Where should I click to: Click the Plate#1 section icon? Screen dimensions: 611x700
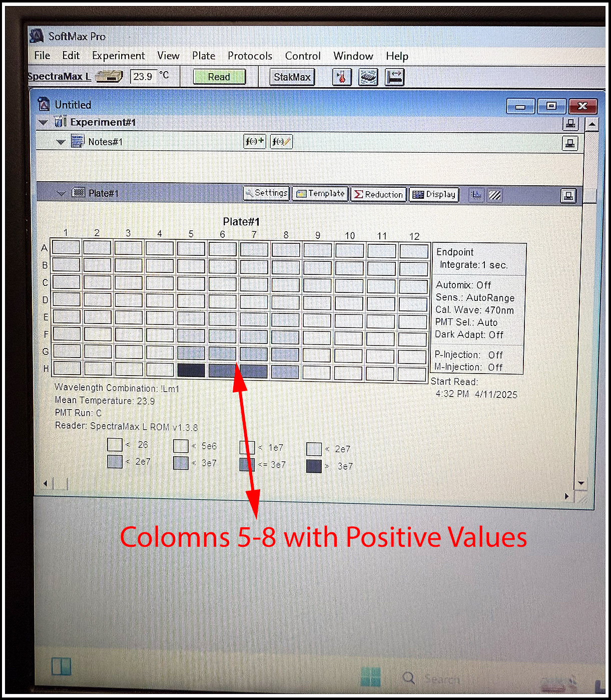[79, 192]
